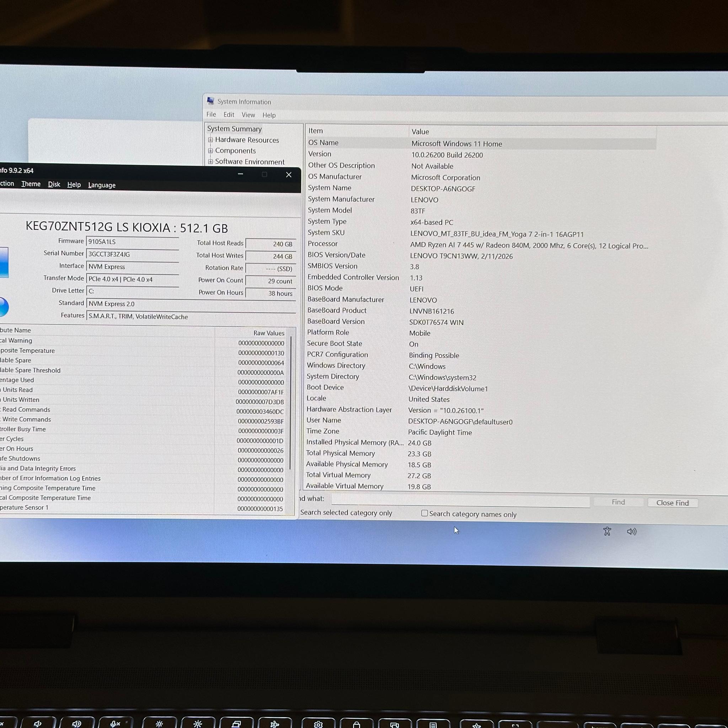Open the View menu in System Information
The height and width of the screenshot is (728, 728).
tap(248, 115)
